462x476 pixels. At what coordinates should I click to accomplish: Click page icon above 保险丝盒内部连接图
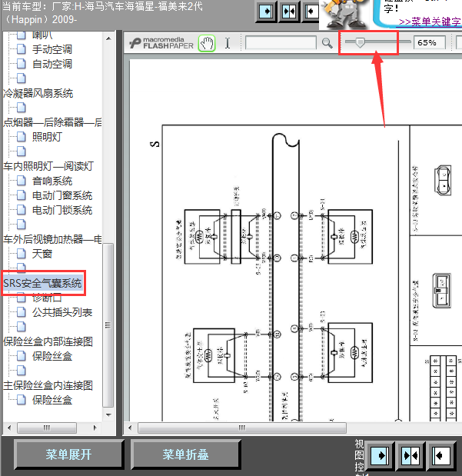(22, 327)
